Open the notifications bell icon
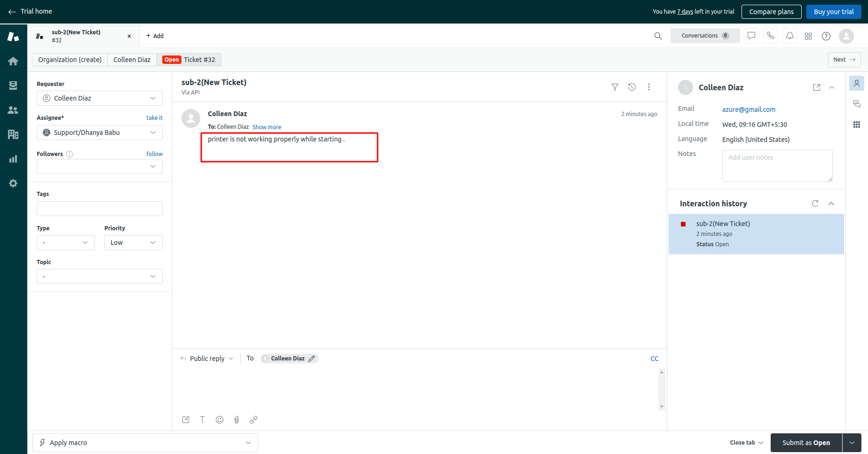Screen dimensions: 868x454 (x=790, y=36)
